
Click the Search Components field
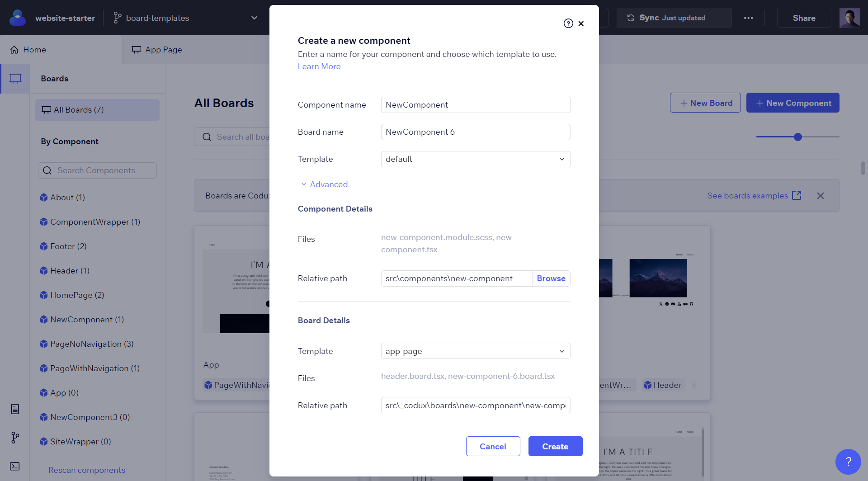(x=97, y=170)
